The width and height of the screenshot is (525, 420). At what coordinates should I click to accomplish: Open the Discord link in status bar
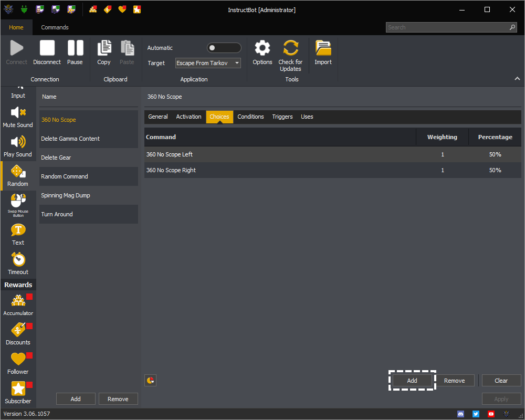click(x=461, y=414)
